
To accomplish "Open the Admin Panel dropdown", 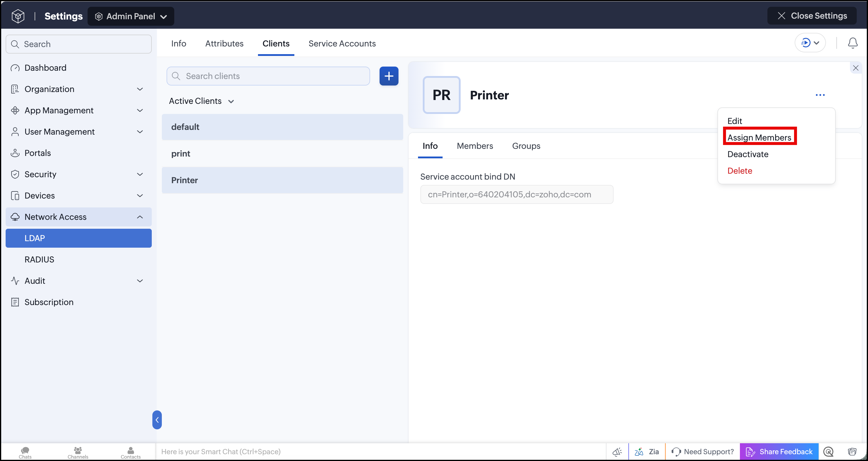I will [131, 16].
